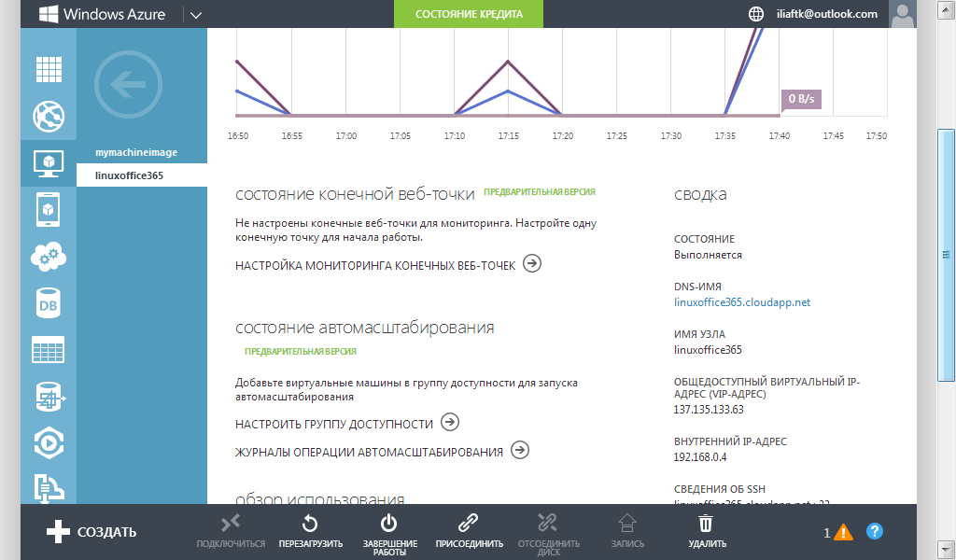Viewport: 956px width, 560px height.
Task: Open the SQL Databases DB icon
Action: [x=49, y=303]
